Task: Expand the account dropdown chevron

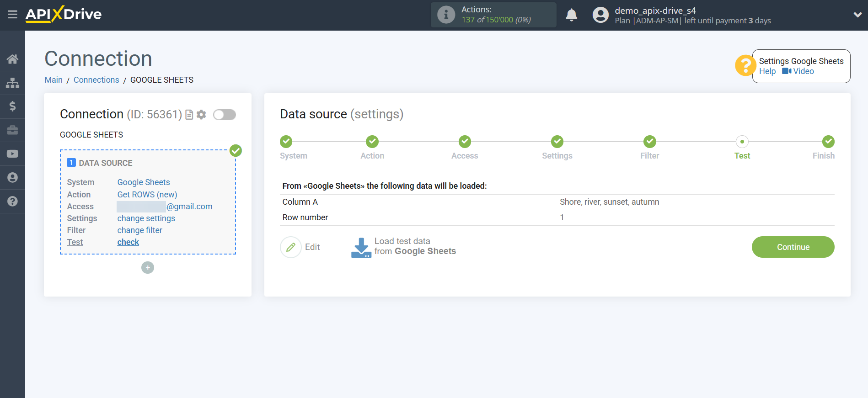Action: 857,15
